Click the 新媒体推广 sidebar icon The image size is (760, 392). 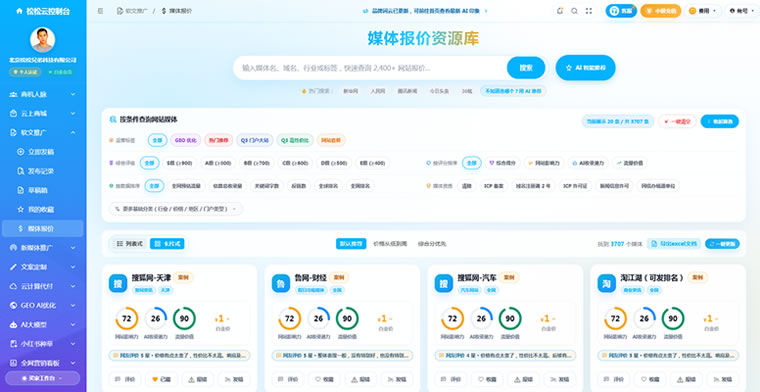click(13, 248)
